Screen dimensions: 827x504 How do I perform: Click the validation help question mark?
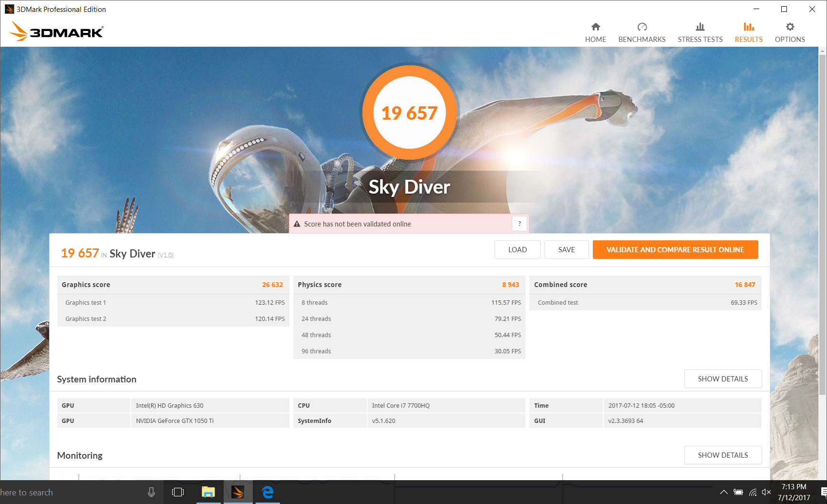519,224
